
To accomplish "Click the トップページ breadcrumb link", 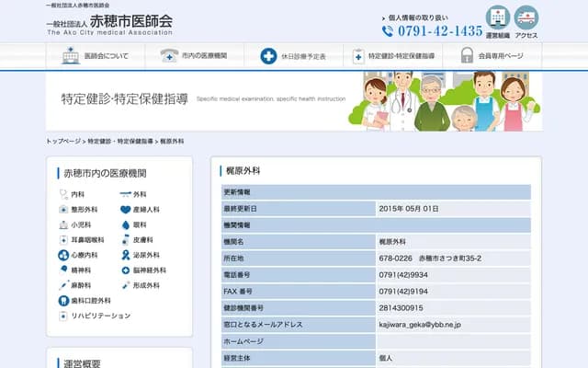I will 63,142.
